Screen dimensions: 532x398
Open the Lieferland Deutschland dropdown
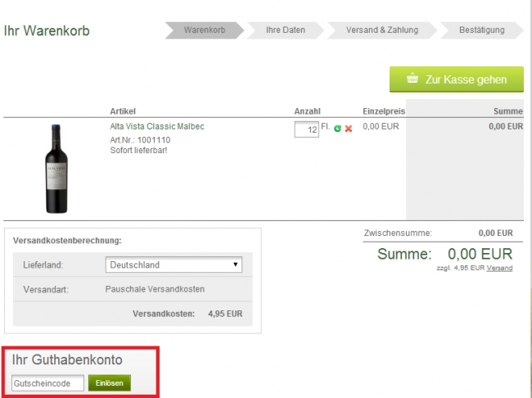(x=174, y=265)
